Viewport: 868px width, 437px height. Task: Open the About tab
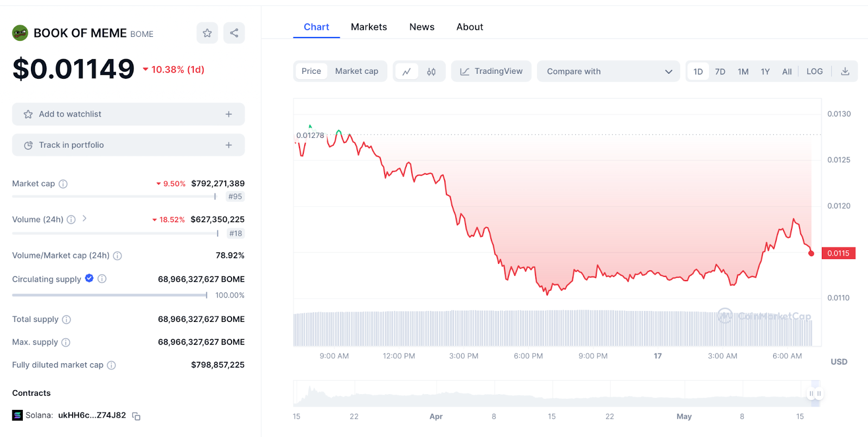pos(470,27)
